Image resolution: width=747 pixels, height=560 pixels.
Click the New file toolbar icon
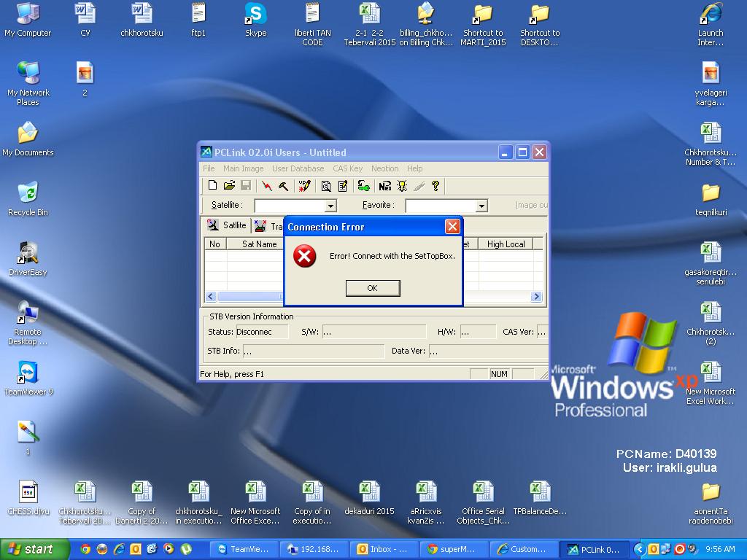point(212,186)
